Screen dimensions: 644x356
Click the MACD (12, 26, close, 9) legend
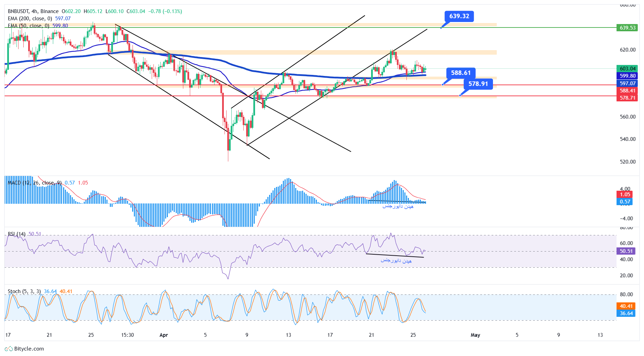(35, 183)
